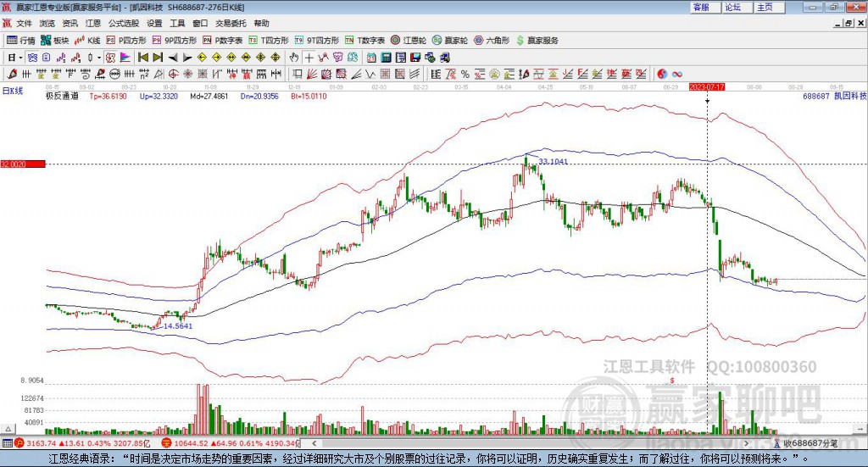Click the 2023-07-17 date marker
Viewport: 868px width, 467px height.
pyautogui.click(x=707, y=87)
